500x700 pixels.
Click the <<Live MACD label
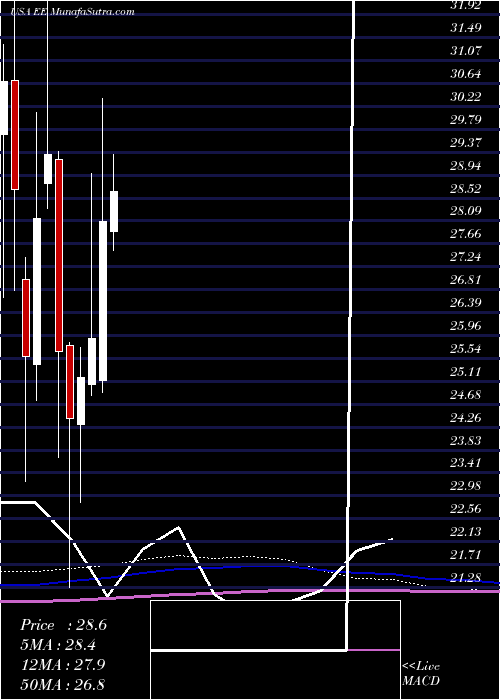[421, 673]
